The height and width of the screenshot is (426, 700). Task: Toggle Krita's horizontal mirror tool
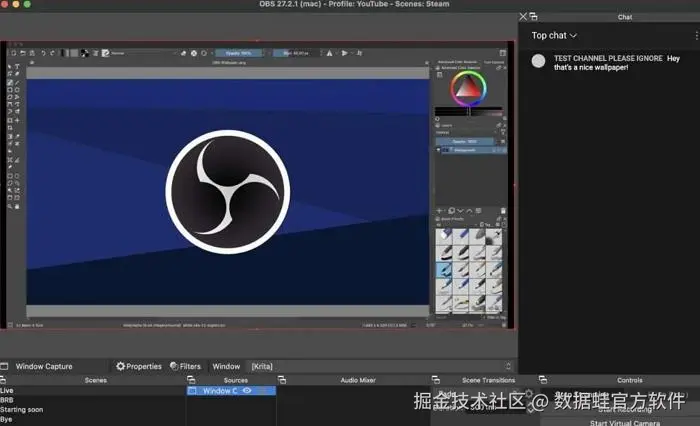coord(329,53)
